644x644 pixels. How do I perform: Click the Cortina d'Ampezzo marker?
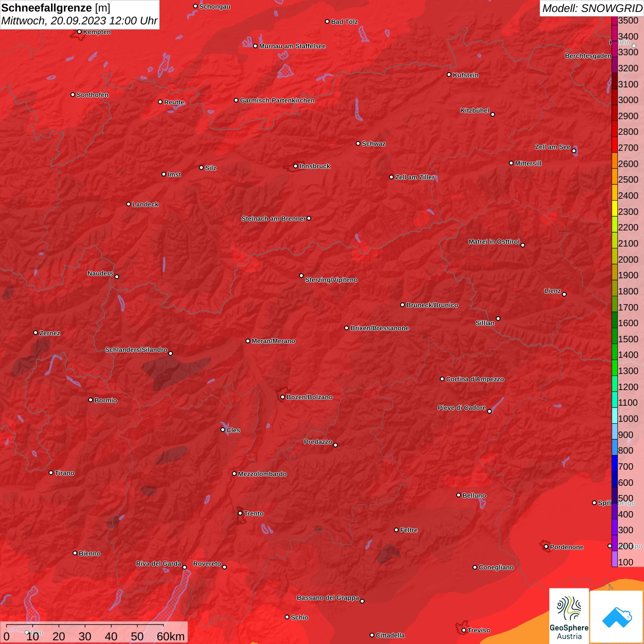pos(442,379)
